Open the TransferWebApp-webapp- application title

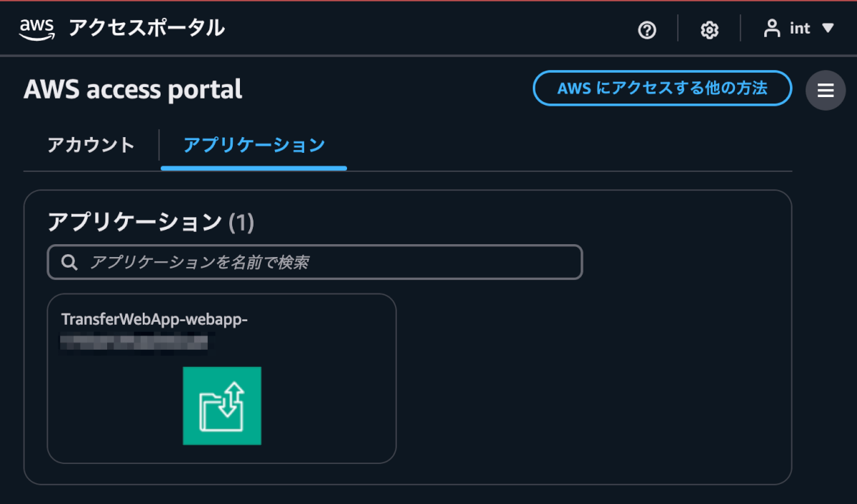pyautogui.click(x=154, y=319)
